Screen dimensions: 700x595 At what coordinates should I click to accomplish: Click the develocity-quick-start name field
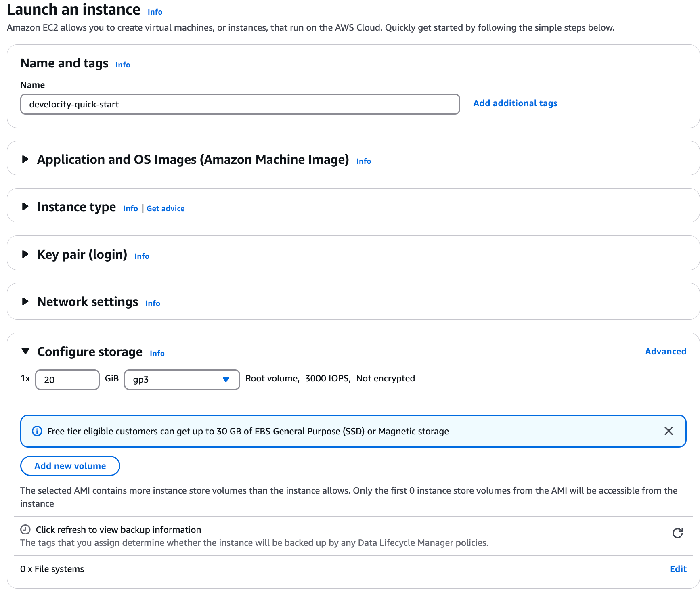240,104
